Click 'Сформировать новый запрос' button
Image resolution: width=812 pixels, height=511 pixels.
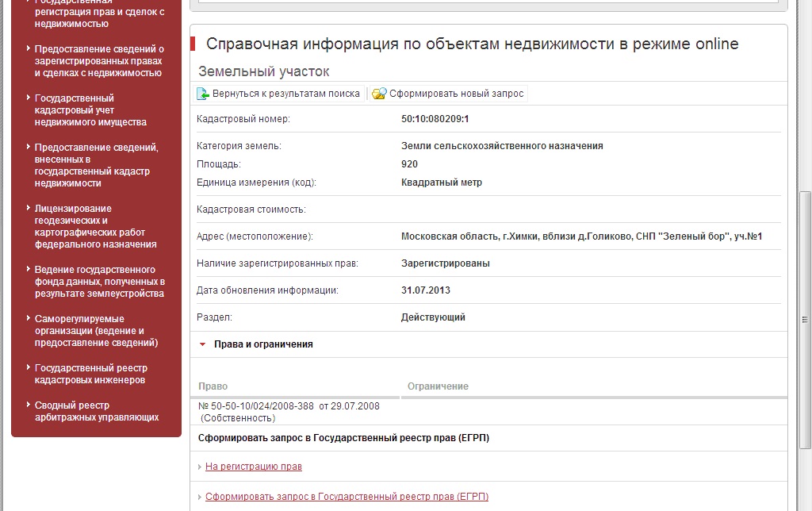(449, 94)
